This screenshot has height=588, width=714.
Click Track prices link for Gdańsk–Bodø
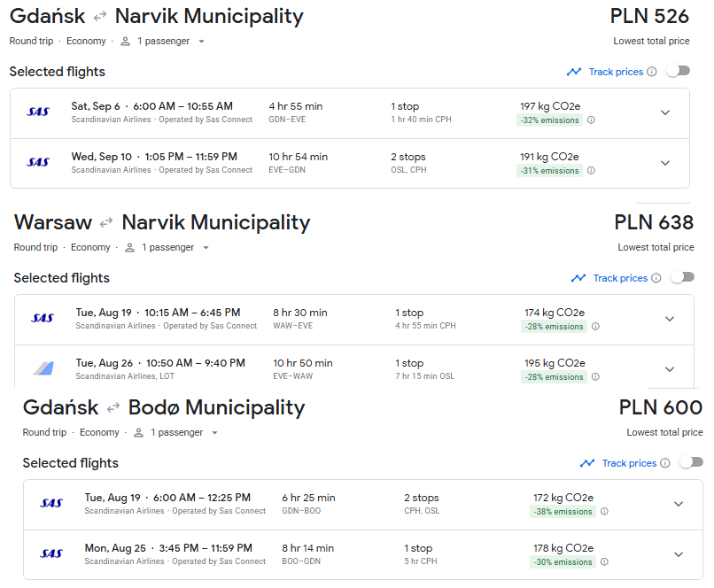[x=629, y=463]
